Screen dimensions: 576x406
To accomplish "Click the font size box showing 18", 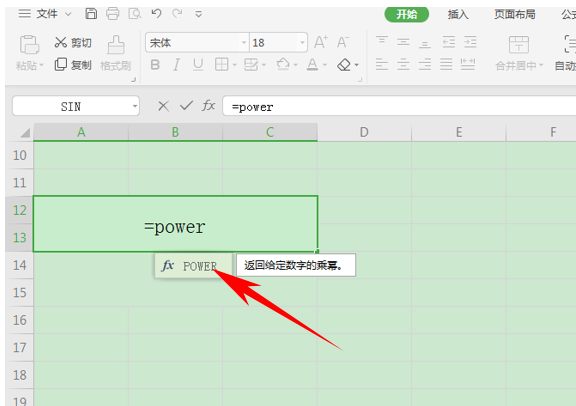I will pos(274,43).
